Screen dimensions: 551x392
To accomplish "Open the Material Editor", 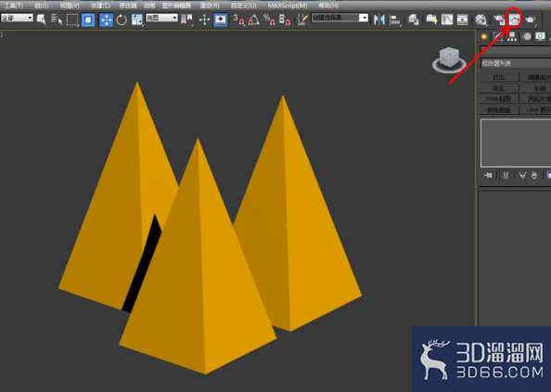I will pos(481,20).
